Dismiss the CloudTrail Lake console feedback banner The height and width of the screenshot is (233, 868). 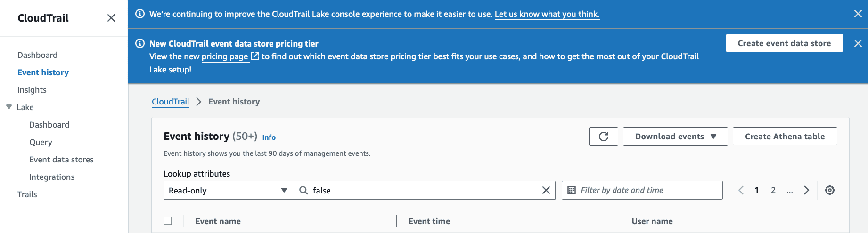pyautogui.click(x=858, y=14)
